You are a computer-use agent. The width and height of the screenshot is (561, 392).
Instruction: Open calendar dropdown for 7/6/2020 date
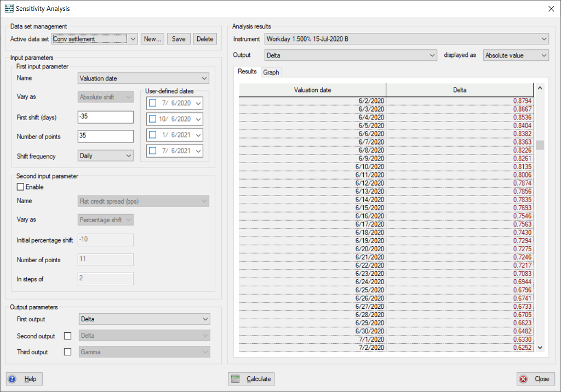[198, 103]
